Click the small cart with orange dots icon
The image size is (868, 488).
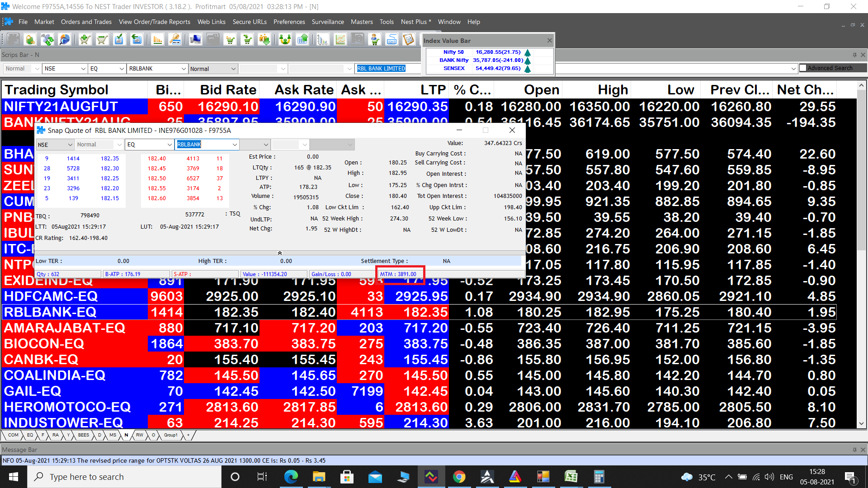pyautogui.click(x=231, y=40)
